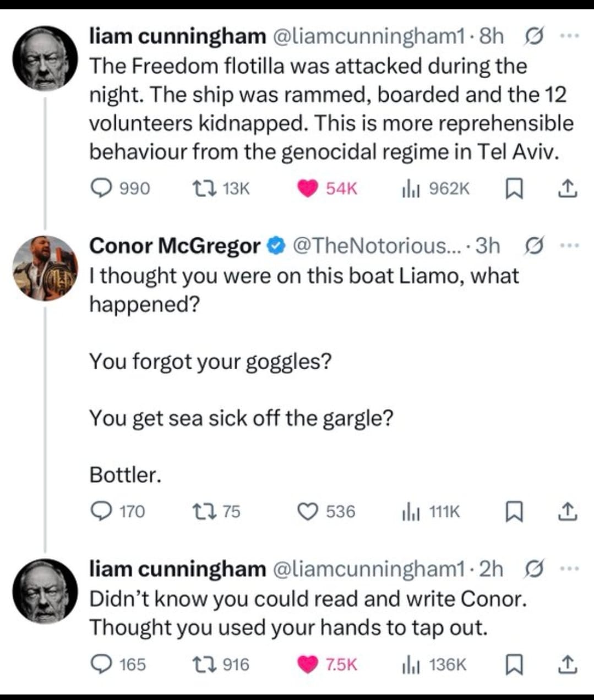Bookmark the Freedom flotilla tweet
Image resolution: width=594 pixels, height=700 pixels.
(513, 189)
